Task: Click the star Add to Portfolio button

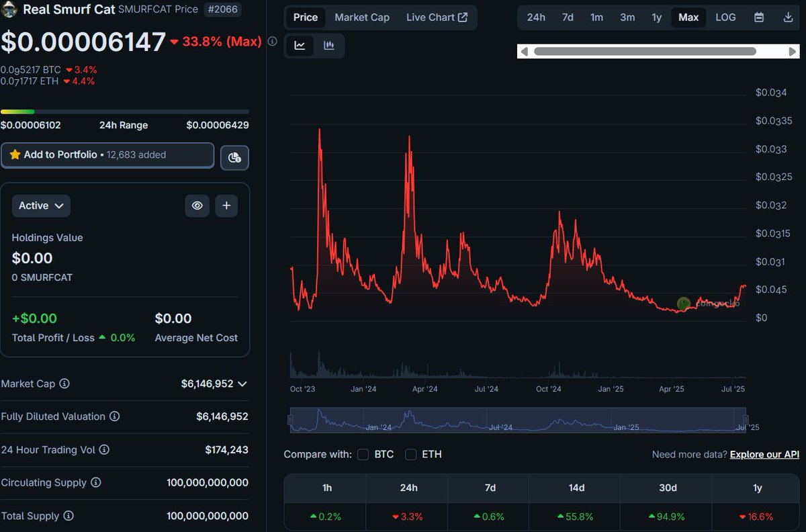Action: (x=107, y=154)
